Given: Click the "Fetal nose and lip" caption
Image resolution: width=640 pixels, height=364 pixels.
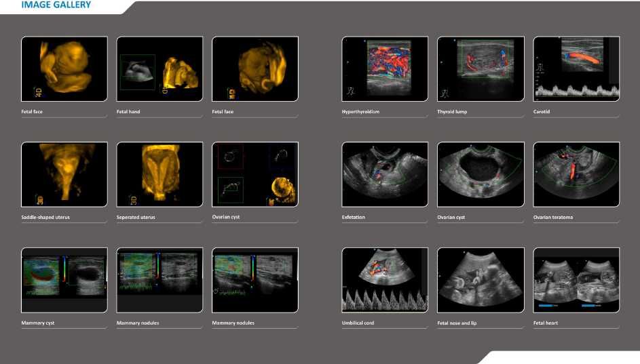Looking at the screenshot, I should pos(457,323).
